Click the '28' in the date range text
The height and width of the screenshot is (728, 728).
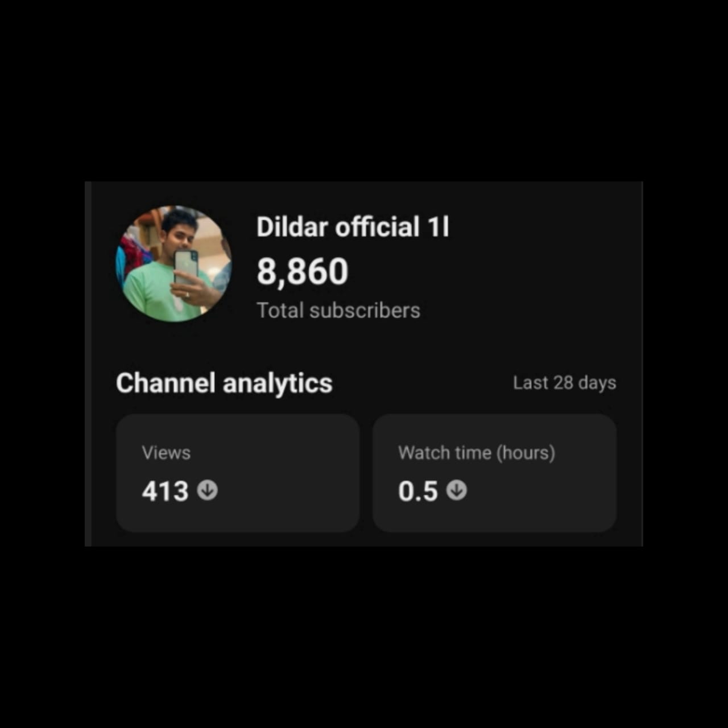click(562, 383)
